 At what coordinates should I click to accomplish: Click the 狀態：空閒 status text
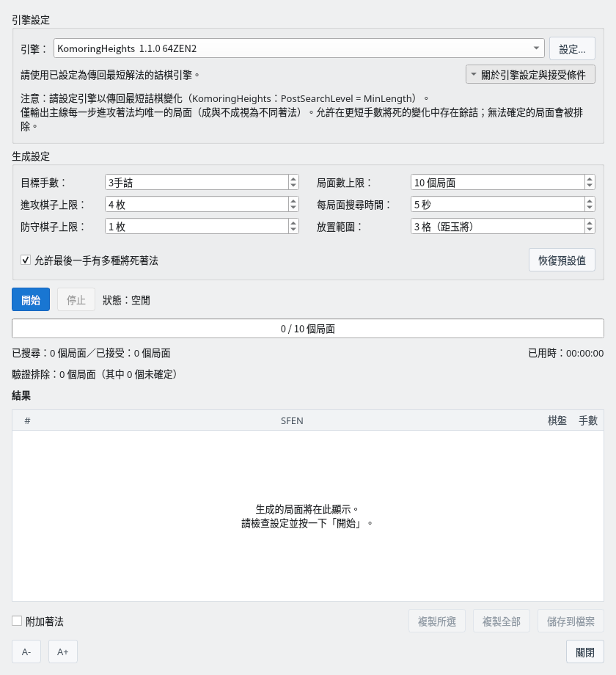point(126,300)
